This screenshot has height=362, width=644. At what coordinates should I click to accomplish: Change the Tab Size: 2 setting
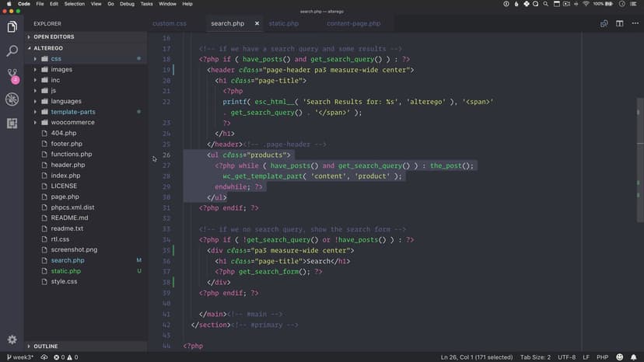click(x=534, y=357)
